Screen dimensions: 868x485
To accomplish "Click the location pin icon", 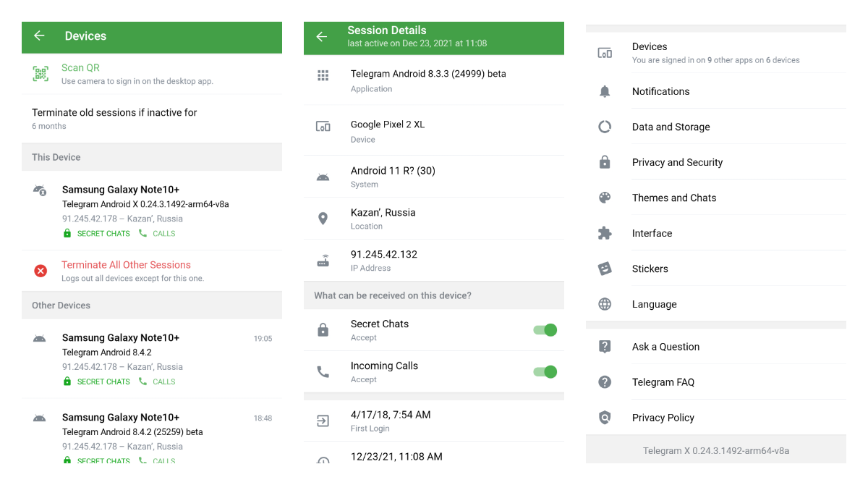I will pyautogui.click(x=323, y=219).
